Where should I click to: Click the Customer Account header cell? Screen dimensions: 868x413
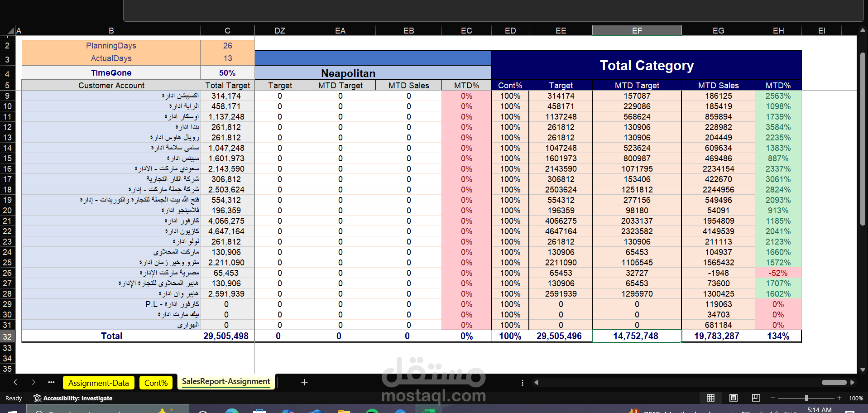coord(111,86)
